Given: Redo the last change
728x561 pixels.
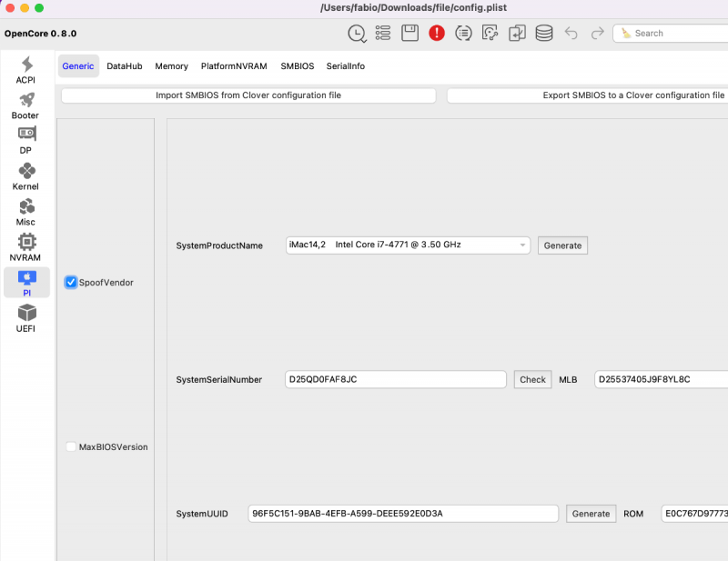Looking at the screenshot, I should click(x=598, y=33).
